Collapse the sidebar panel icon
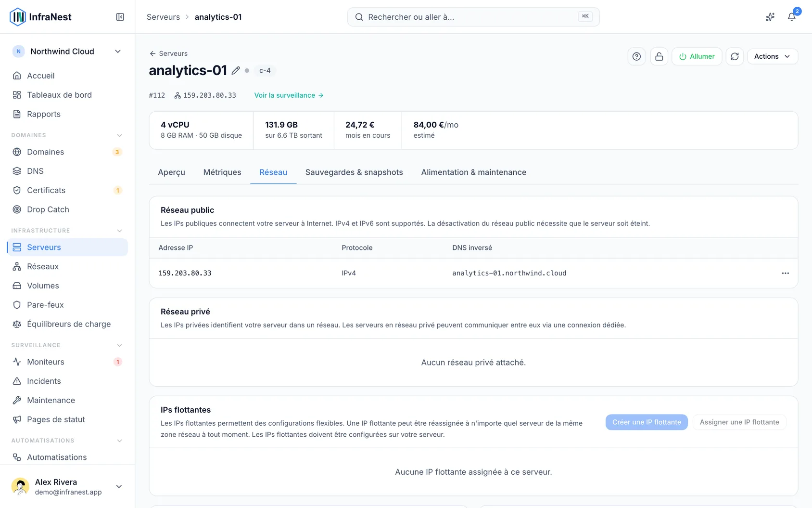812x508 pixels. [x=120, y=17]
